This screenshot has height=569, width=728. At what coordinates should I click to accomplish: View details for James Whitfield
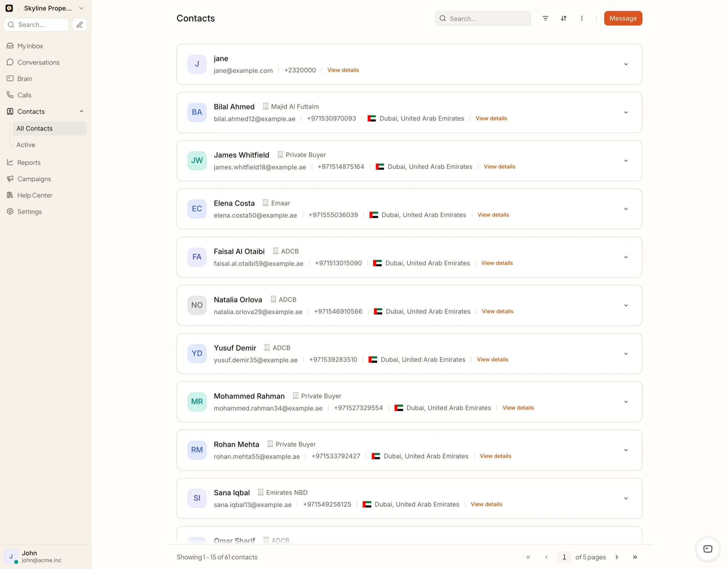(x=499, y=166)
